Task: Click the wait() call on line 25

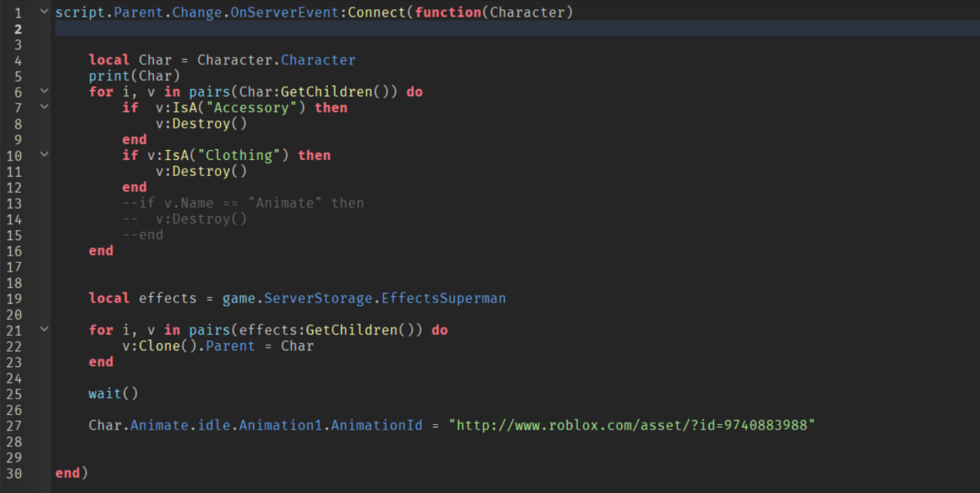Action: click(x=112, y=393)
